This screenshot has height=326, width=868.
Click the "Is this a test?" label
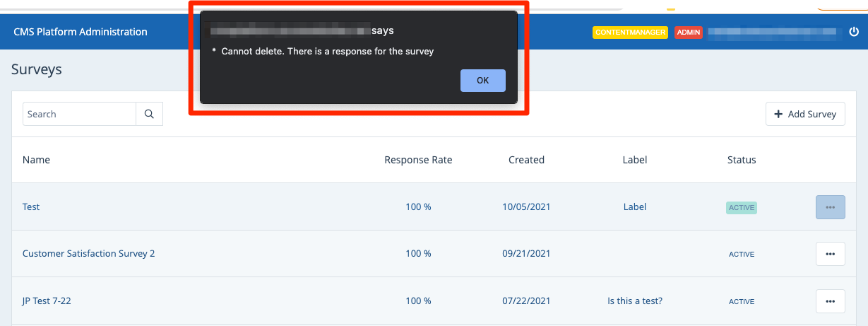pos(635,301)
